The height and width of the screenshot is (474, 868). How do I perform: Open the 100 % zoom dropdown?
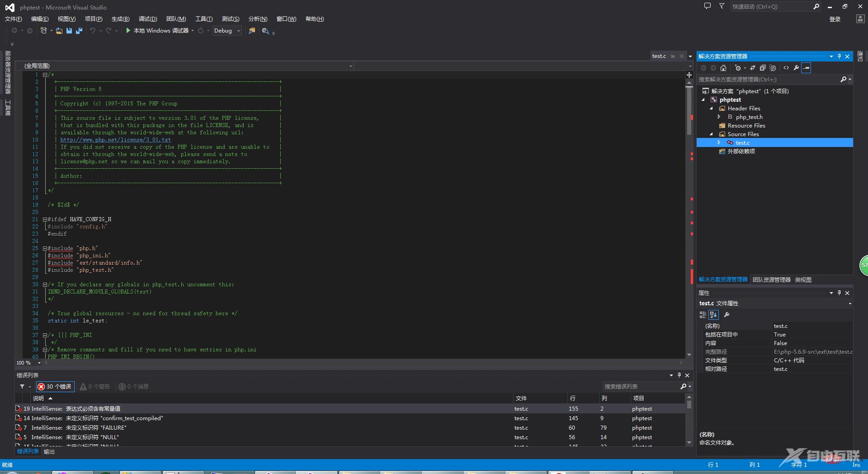coord(39,363)
